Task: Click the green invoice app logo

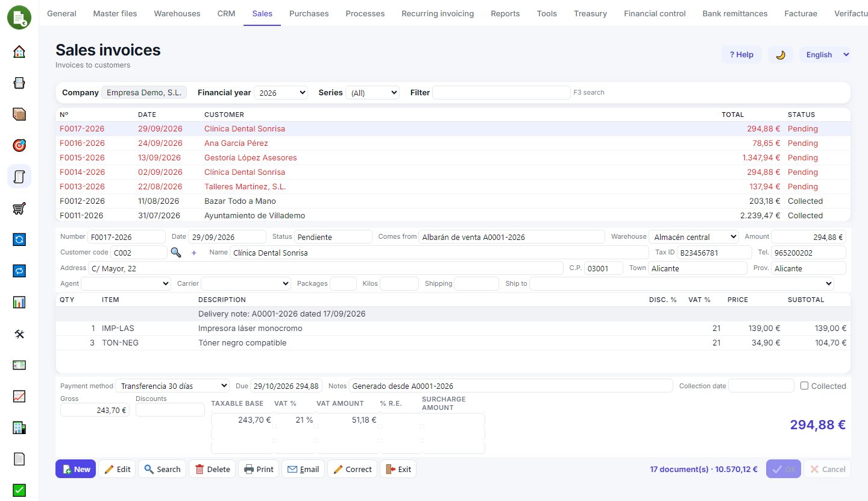Action: pyautogui.click(x=19, y=17)
